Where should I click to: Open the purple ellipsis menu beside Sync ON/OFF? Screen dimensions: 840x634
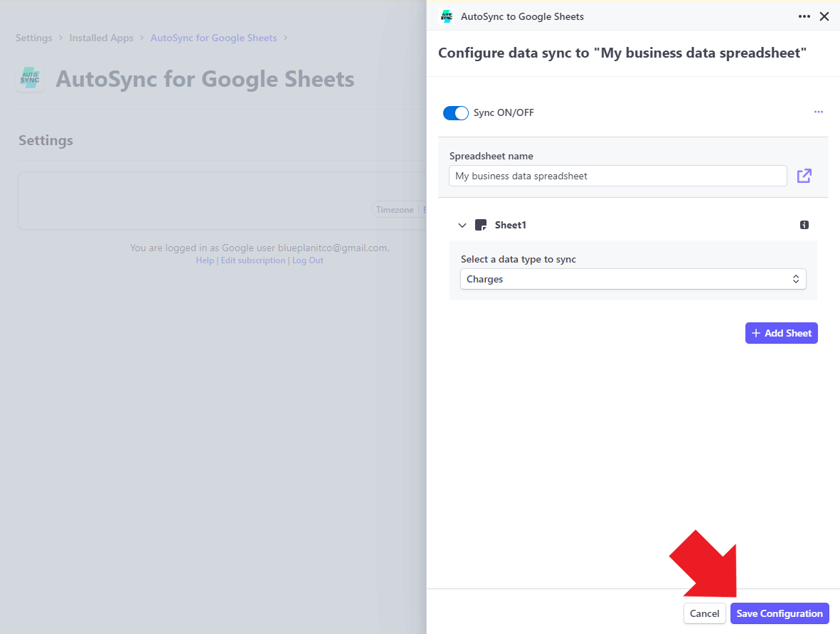[x=819, y=112]
